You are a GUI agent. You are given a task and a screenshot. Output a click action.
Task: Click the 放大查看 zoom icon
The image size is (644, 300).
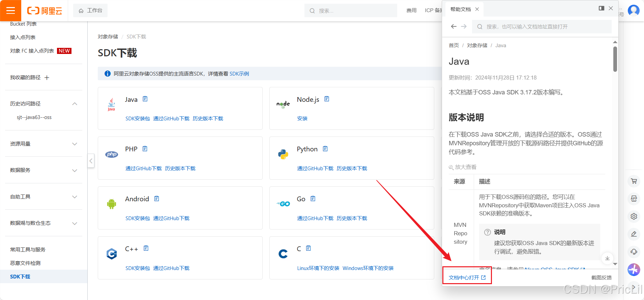[451, 167]
